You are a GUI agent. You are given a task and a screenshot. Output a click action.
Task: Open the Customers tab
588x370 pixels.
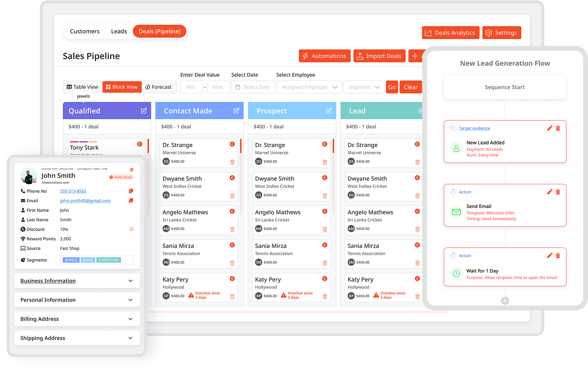pyautogui.click(x=85, y=31)
